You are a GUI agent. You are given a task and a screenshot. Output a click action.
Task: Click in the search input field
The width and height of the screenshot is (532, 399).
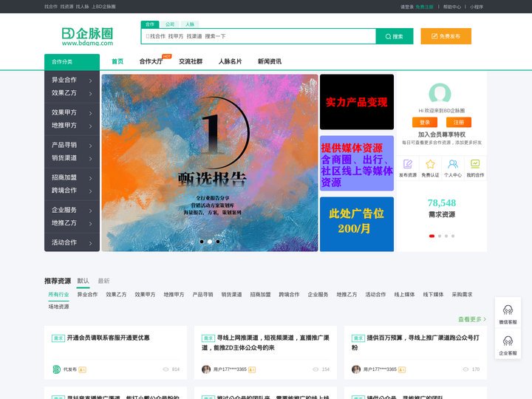point(259,36)
